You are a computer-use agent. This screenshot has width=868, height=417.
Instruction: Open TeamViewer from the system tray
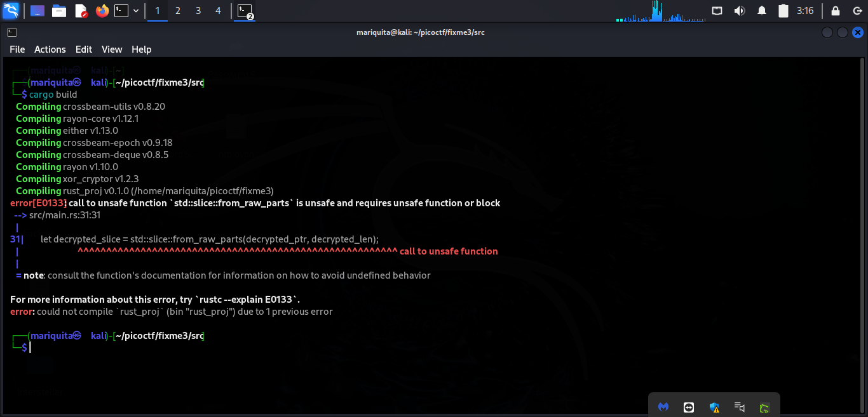tap(688, 407)
